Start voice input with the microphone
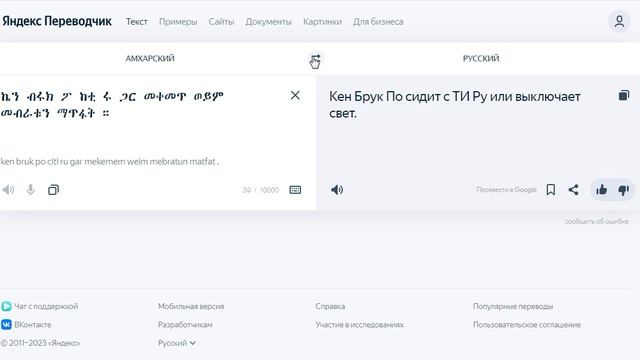 pyautogui.click(x=31, y=190)
